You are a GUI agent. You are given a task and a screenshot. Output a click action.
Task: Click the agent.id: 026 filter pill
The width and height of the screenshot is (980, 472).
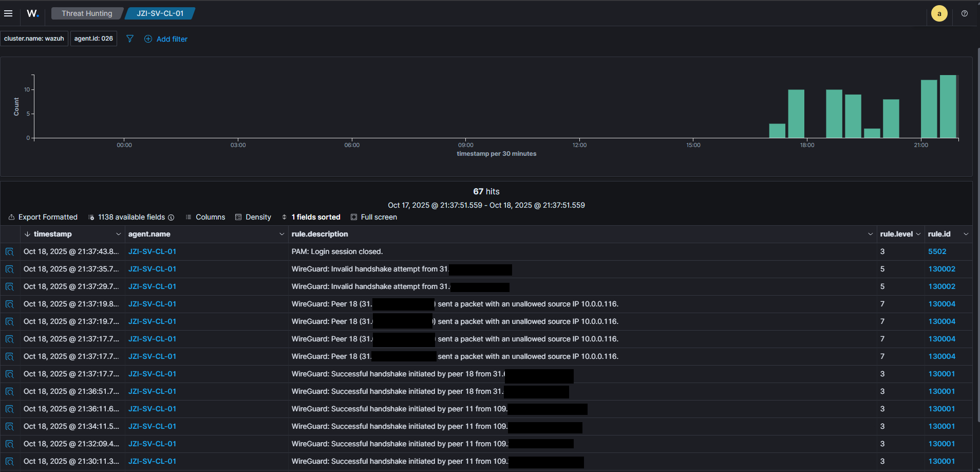[93, 38]
